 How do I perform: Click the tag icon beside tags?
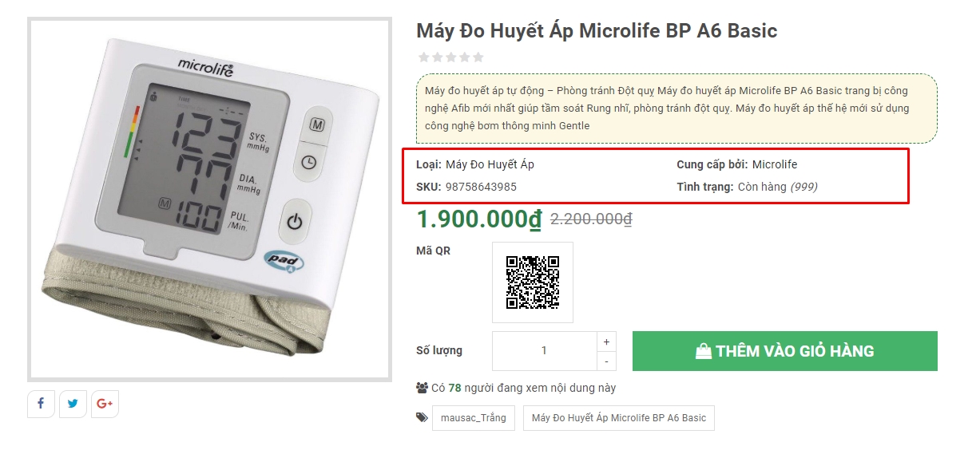422,417
